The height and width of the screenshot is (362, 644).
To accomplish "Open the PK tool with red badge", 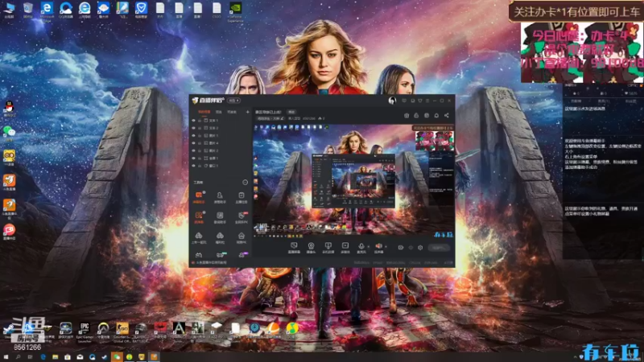I will [x=242, y=217].
